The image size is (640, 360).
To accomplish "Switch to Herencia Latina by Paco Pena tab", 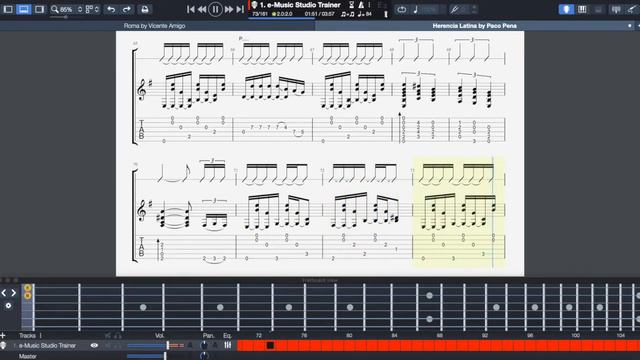I will coord(474,26).
